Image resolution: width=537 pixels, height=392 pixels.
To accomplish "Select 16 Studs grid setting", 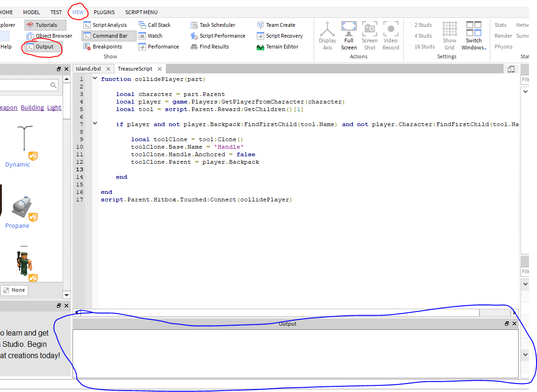I will coord(421,47).
